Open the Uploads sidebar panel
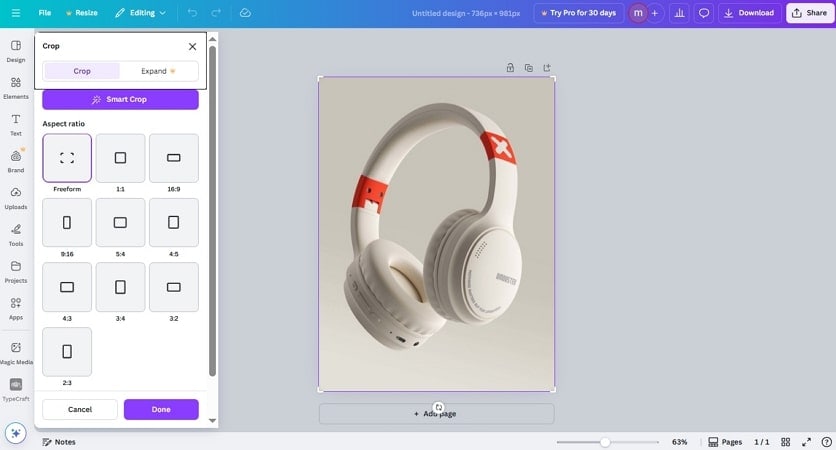This screenshot has height=450, width=836. point(16,198)
